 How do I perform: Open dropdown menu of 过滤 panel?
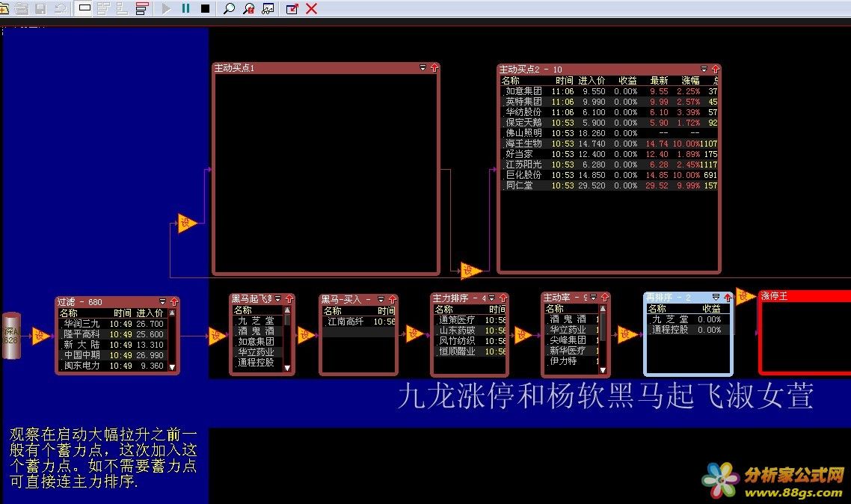tap(162, 301)
